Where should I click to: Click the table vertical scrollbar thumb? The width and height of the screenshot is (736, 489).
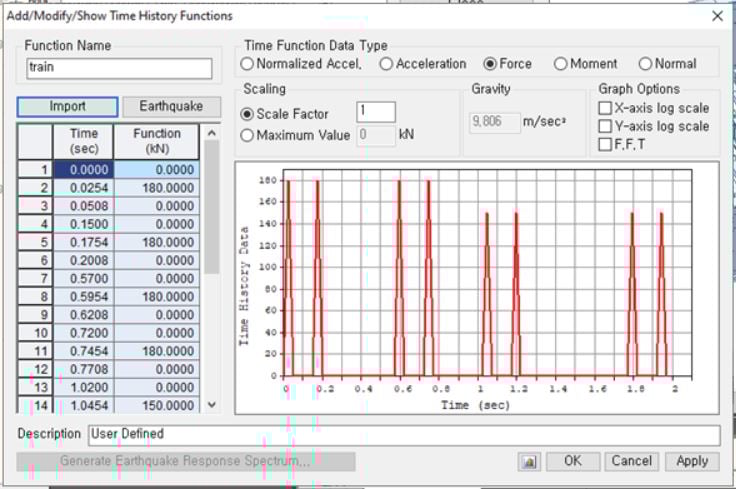click(212, 207)
